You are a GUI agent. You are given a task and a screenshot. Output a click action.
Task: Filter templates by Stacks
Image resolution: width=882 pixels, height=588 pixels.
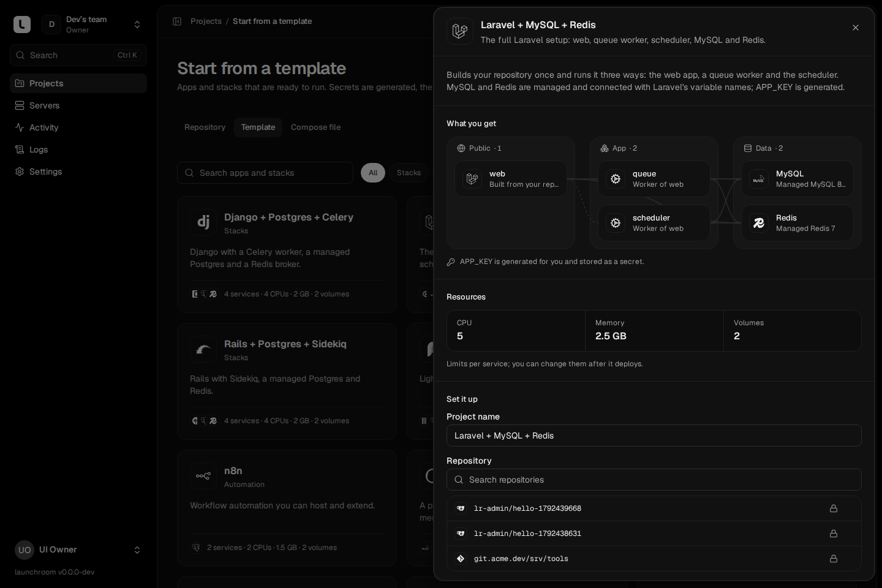[409, 173]
